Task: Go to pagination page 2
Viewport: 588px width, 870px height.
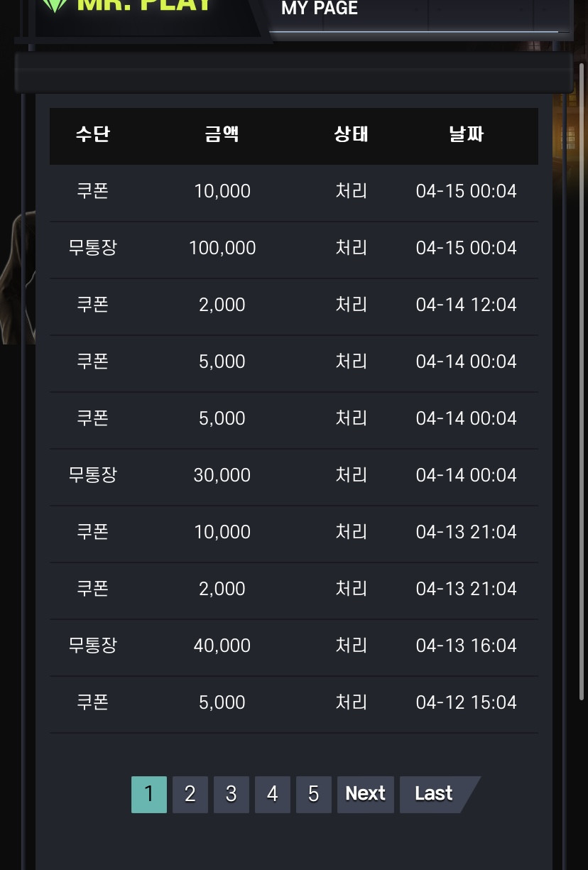Action: click(x=190, y=794)
